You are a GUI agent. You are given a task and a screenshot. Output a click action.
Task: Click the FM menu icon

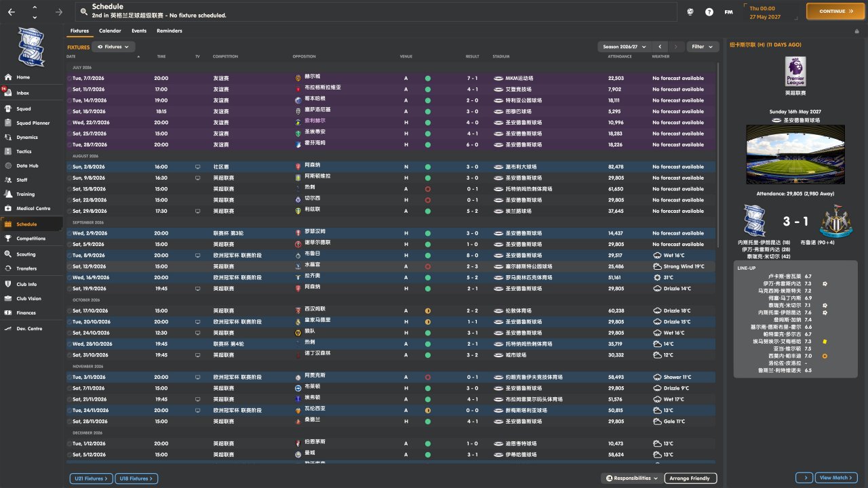(x=728, y=12)
